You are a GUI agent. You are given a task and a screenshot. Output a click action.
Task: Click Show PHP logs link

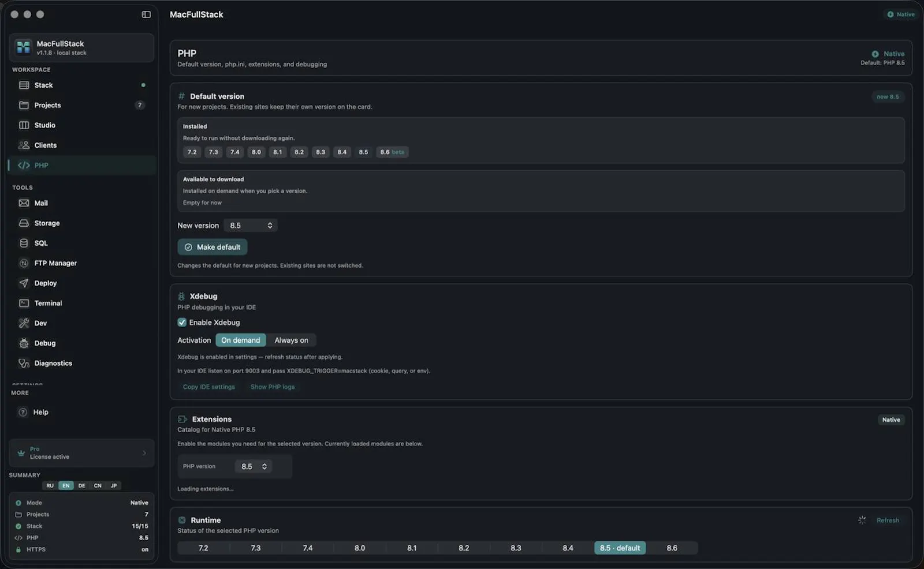tap(273, 387)
